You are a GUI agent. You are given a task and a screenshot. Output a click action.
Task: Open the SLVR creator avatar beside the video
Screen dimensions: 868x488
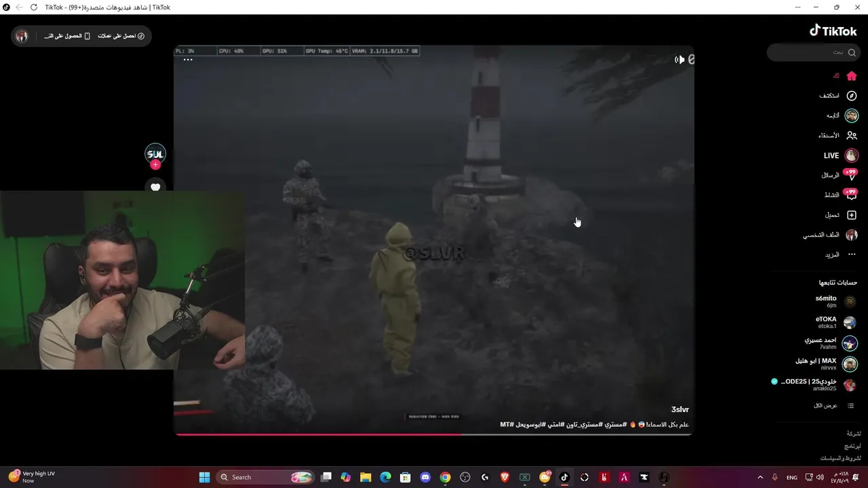[x=155, y=154]
